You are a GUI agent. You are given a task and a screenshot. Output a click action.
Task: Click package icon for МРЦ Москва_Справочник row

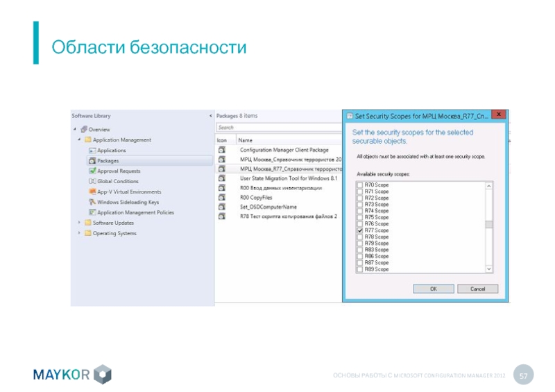tap(222, 160)
